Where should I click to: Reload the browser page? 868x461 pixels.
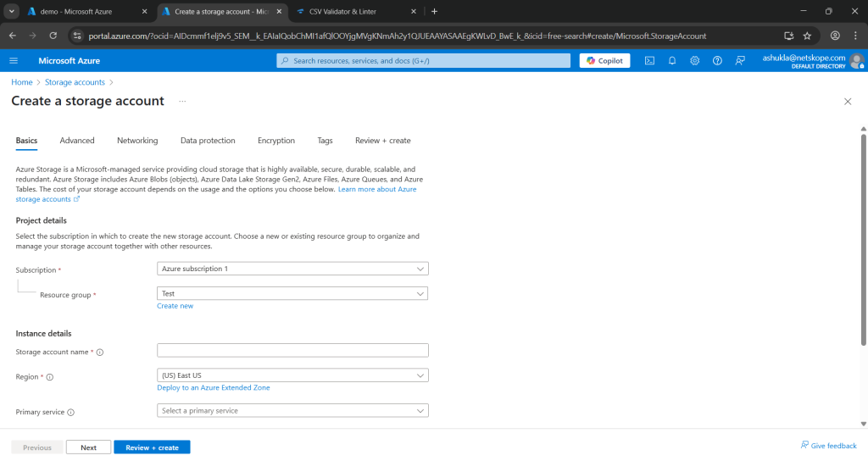pyautogui.click(x=53, y=36)
